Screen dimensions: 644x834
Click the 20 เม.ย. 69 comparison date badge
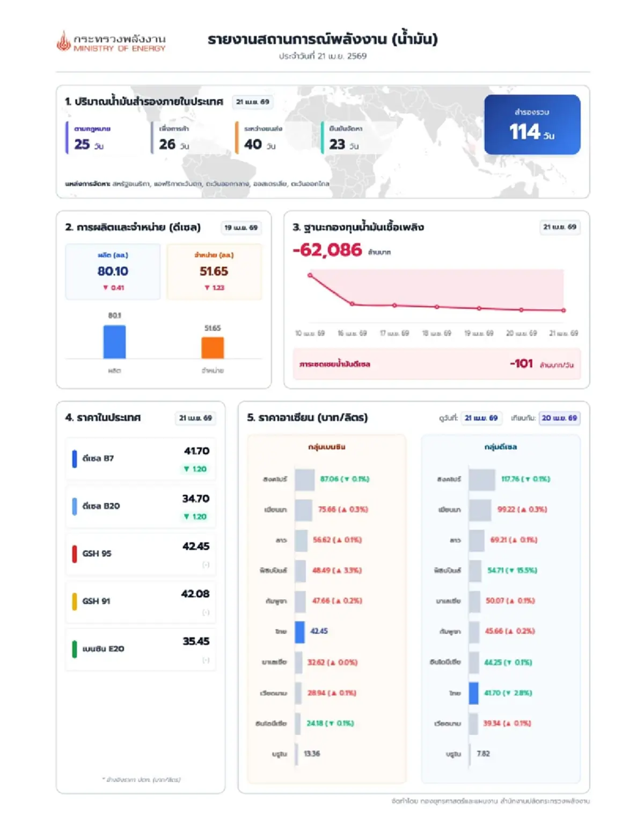(559, 418)
